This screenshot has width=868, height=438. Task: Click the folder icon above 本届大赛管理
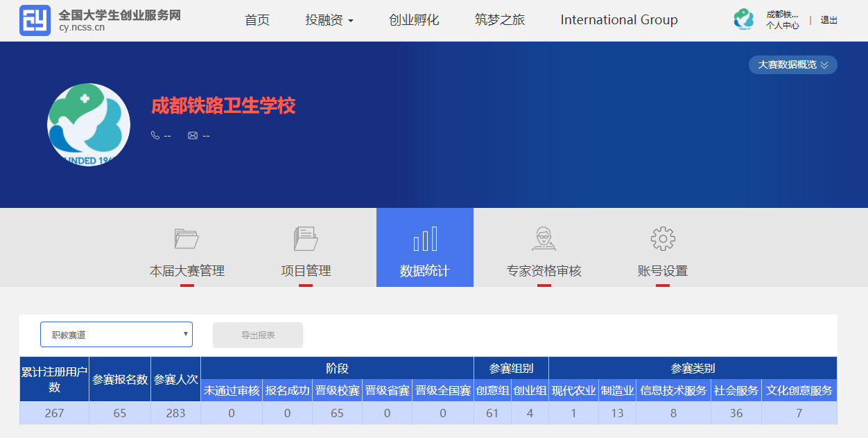[x=186, y=239]
